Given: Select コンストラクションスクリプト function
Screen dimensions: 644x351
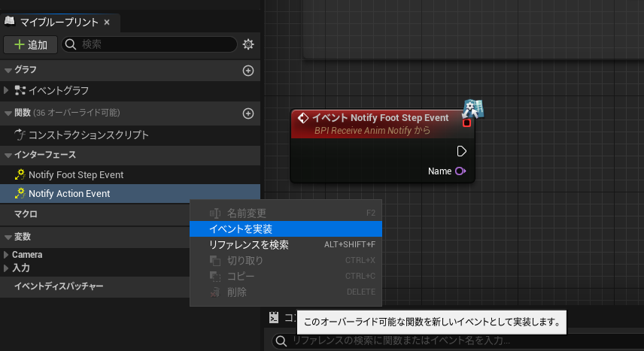Looking at the screenshot, I should point(130,135).
